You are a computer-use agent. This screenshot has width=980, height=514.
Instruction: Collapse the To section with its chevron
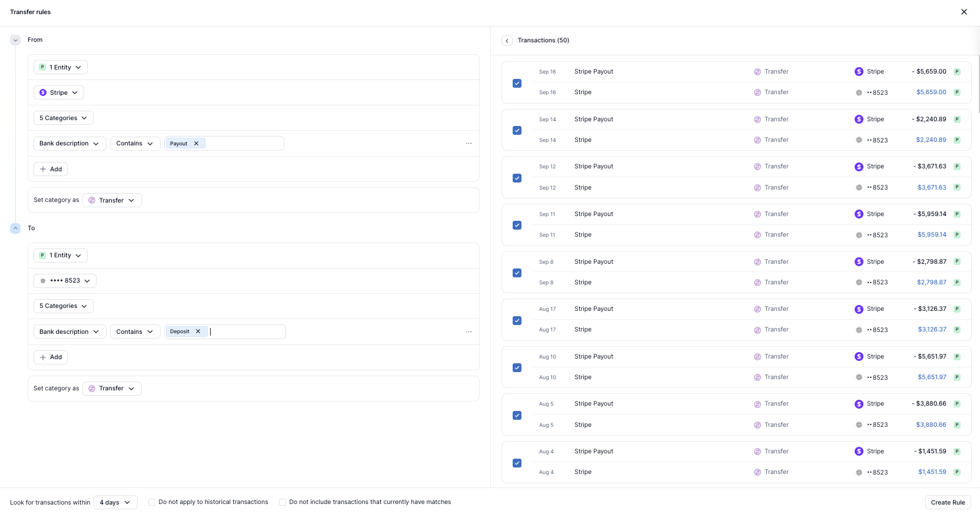click(x=15, y=228)
